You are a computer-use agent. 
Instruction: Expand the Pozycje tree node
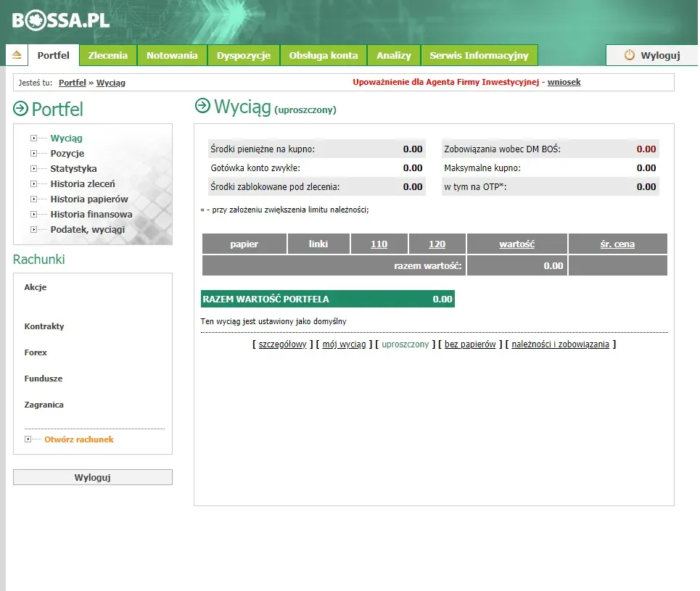(33, 154)
